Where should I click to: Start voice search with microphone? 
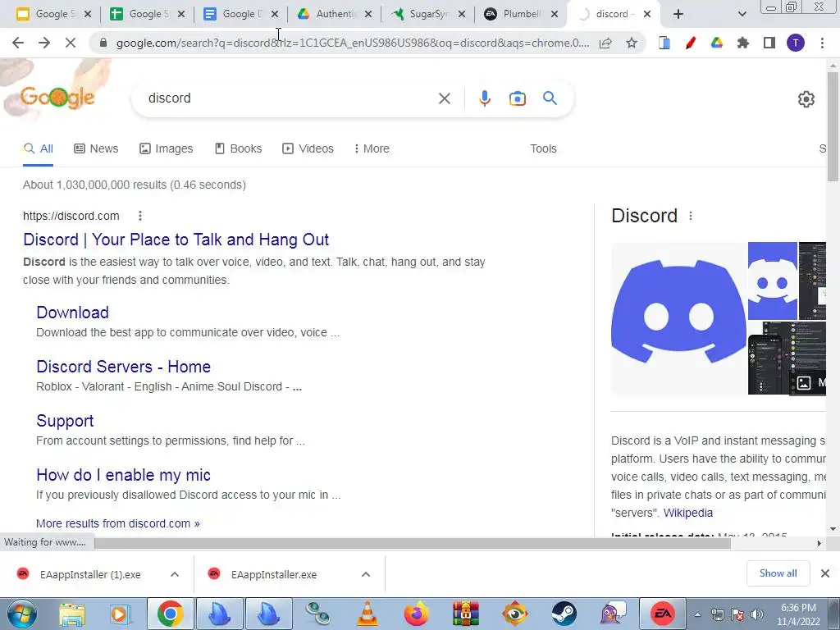[x=484, y=98]
